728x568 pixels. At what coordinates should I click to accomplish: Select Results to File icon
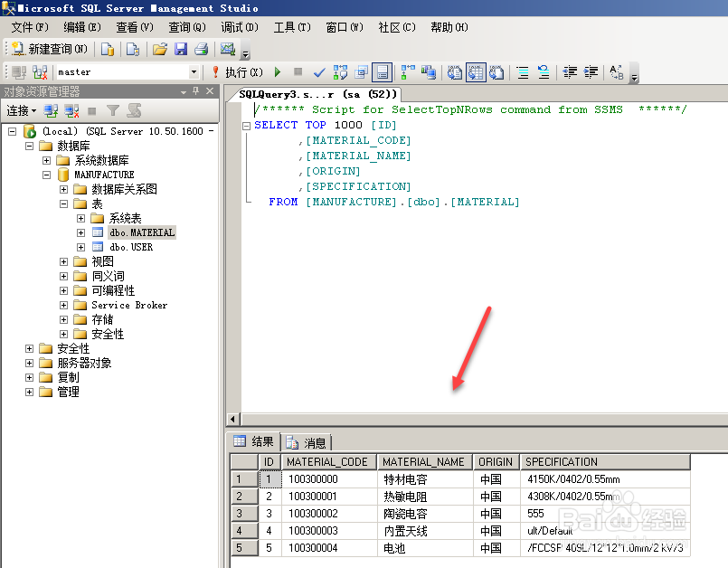pos(496,72)
